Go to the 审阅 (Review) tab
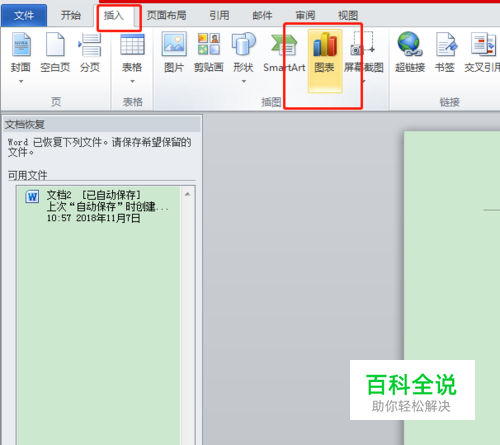The width and height of the screenshot is (500, 445). [x=305, y=15]
